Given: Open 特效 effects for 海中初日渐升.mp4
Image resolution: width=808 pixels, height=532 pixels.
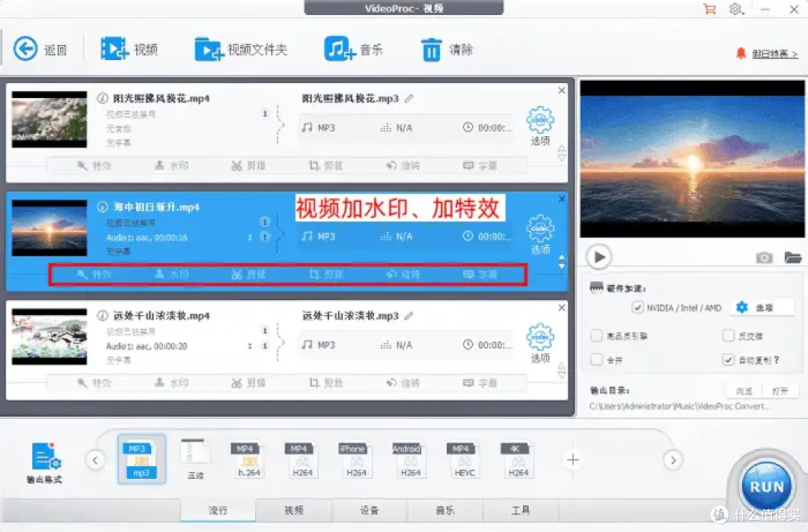Looking at the screenshot, I should (x=94, y=275).
